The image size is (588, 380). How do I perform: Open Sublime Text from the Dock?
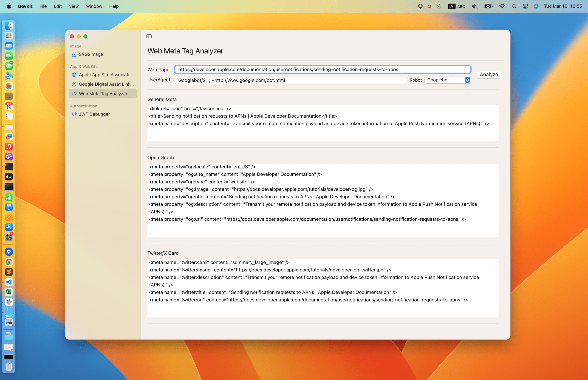coord(9,272)
